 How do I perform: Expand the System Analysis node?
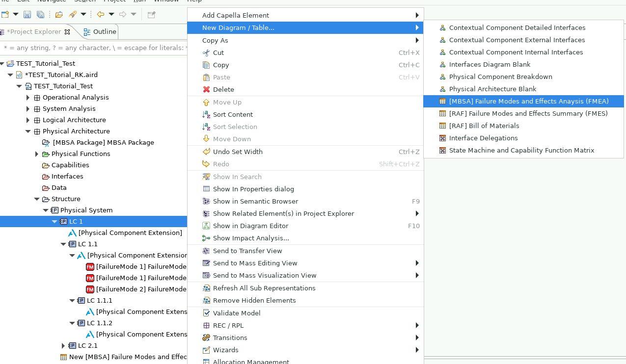(28, 109)
